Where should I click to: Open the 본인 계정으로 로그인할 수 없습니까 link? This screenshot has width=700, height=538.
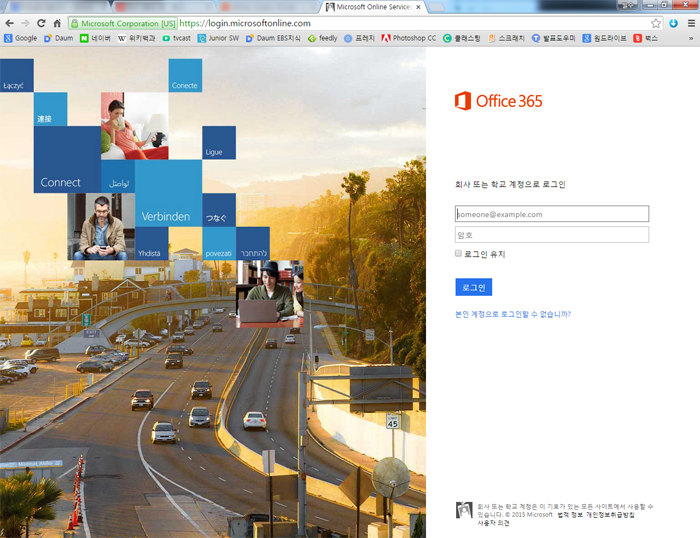[513, 314]
